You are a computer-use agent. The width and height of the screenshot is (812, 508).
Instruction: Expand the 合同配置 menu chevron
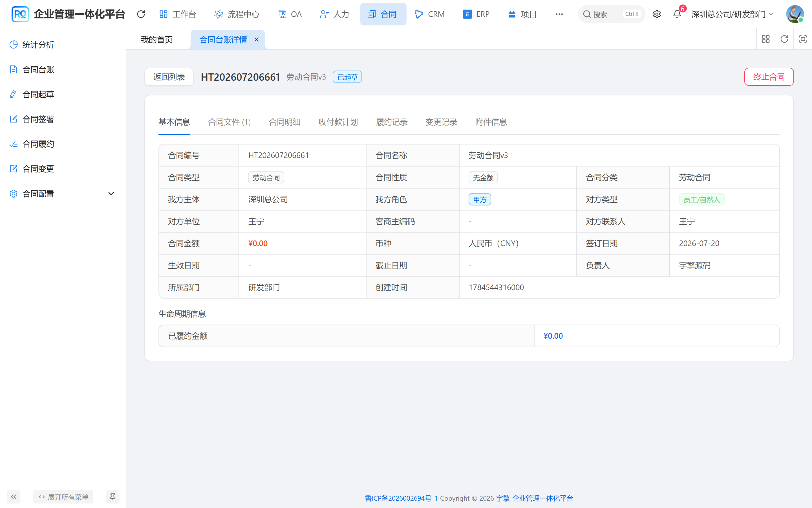click(111, 194)
